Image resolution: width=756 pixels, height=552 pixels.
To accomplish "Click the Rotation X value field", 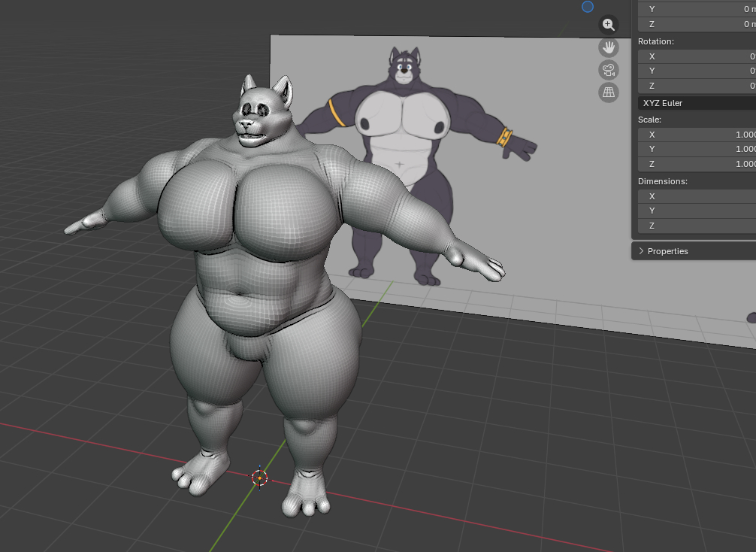I will pos(696,56).
